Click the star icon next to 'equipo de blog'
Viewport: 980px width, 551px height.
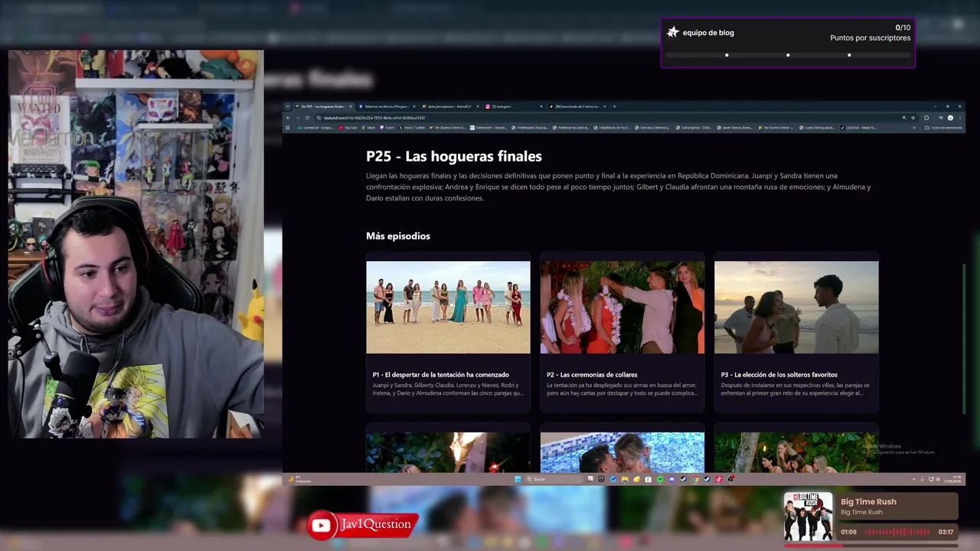tap(673, 32)
